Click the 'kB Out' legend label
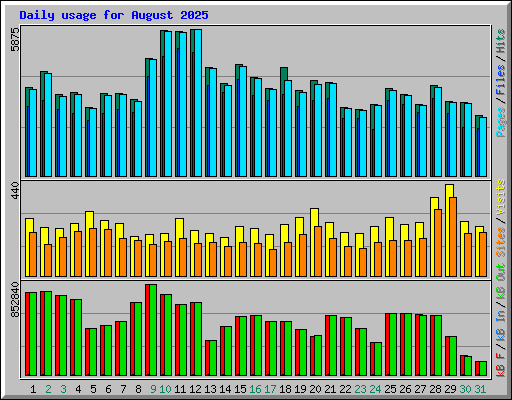The width and height of the screenshot is (512, 400). (x=500, y=281)
